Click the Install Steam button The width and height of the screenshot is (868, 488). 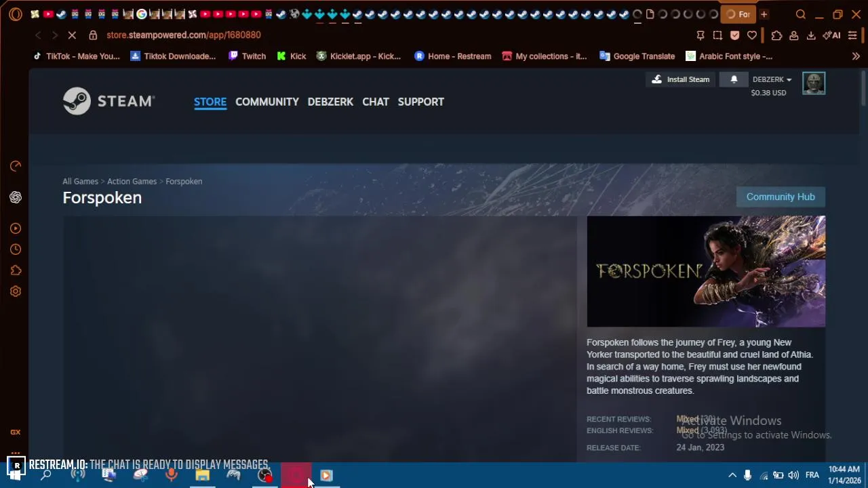(681, 79)
